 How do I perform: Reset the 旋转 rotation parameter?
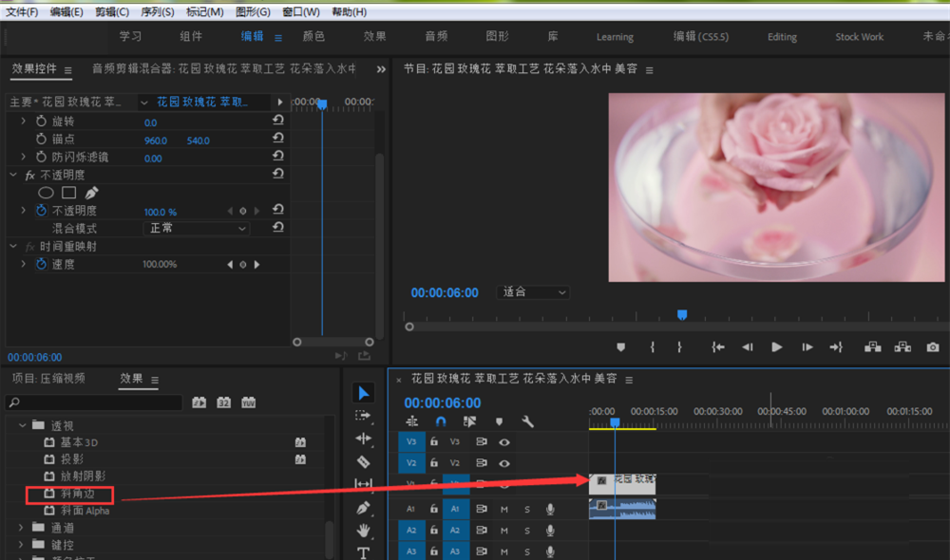[277, 121]
